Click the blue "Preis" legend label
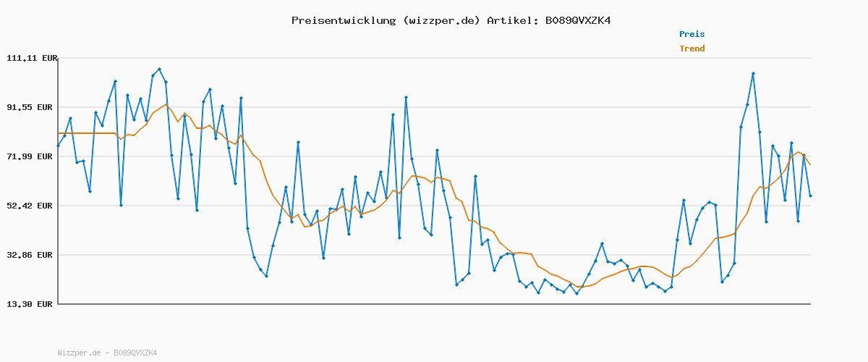Screen dimensions: 868x362 pos(692,34)
